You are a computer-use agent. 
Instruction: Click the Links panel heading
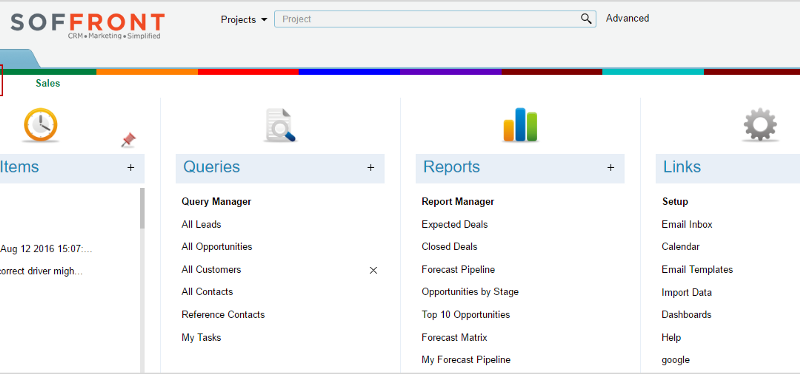pos(682,167)
